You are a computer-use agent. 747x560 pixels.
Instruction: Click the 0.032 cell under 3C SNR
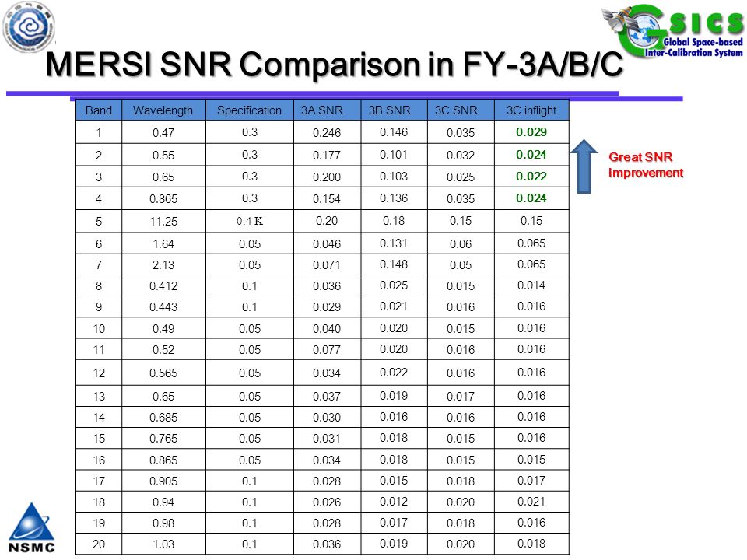point(461,156)
